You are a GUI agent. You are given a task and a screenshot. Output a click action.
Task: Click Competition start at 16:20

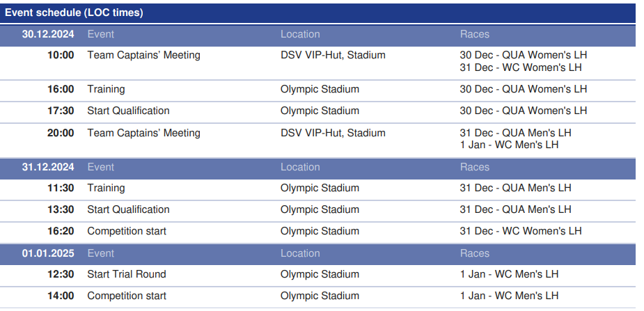(x=127, y=231)
